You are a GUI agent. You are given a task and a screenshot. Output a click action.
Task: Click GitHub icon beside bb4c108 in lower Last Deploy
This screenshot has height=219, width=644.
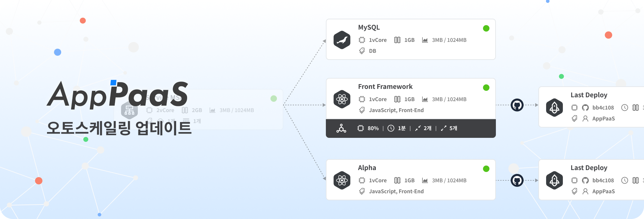585,180
